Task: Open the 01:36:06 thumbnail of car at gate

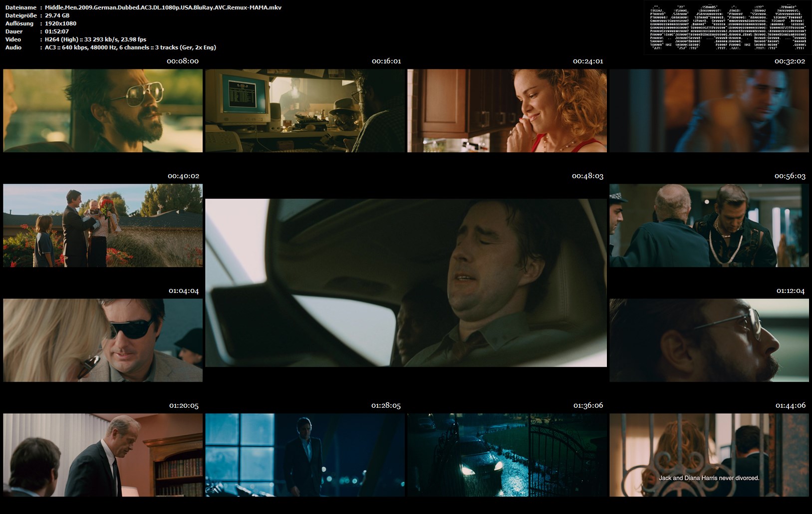Action: [507, 455]
